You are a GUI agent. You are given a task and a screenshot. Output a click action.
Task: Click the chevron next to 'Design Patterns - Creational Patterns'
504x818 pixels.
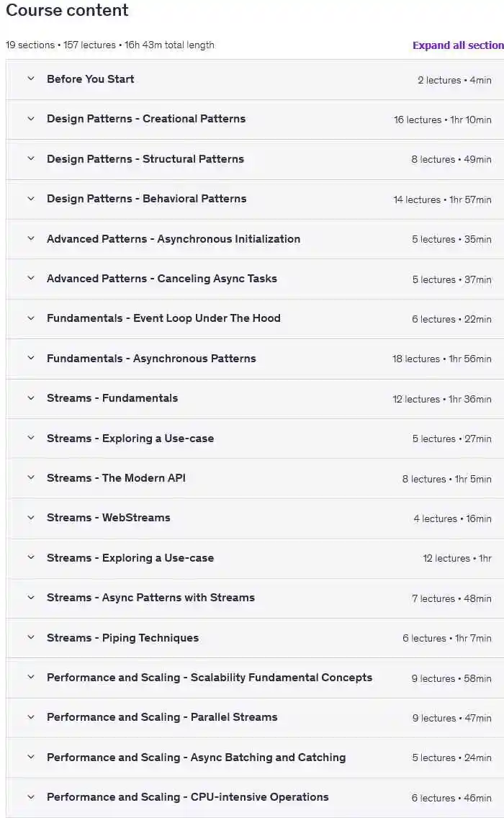30,119
